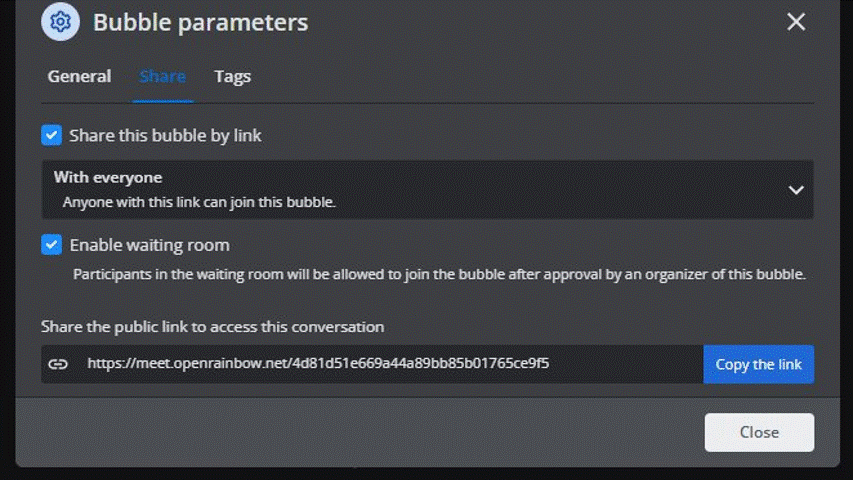The image size is (853, 480).
Task: Click the Enable waiting room label text
Action: [150, 245]
